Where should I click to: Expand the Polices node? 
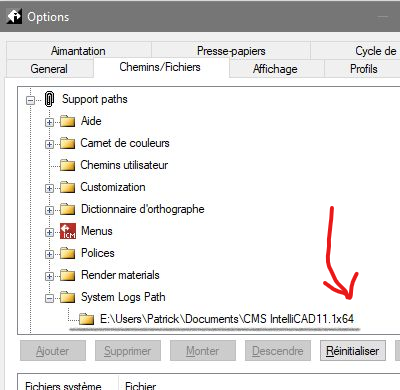(49, 254)
